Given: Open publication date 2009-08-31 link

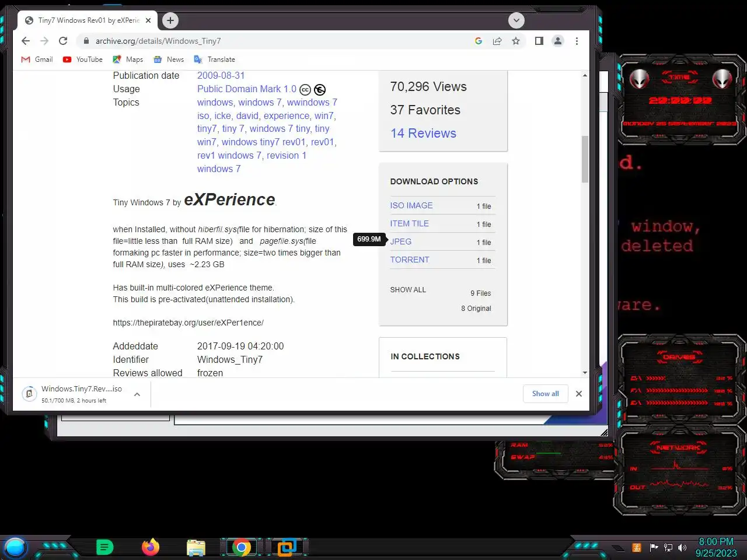Looking at the screenshot, I should [221, 75].
